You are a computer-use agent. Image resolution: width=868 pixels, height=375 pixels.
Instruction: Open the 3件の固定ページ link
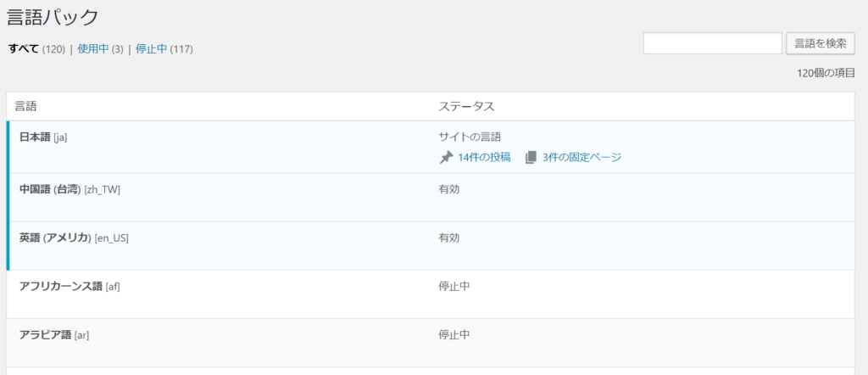(x=581, y=157)
